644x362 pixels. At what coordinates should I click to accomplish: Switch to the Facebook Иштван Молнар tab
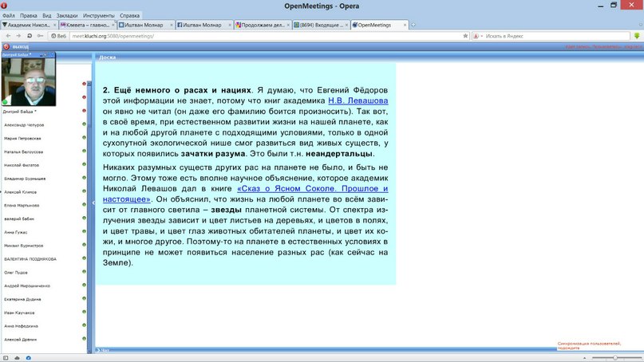[204, 25]
